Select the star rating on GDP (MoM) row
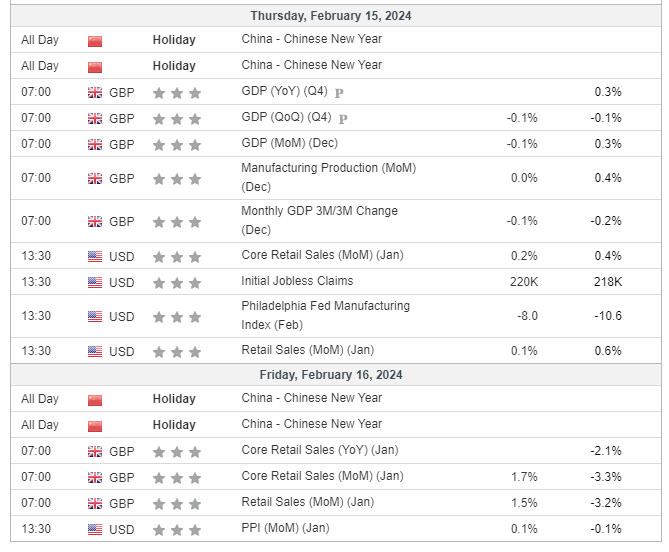669x552 pixels. point(177,144)
